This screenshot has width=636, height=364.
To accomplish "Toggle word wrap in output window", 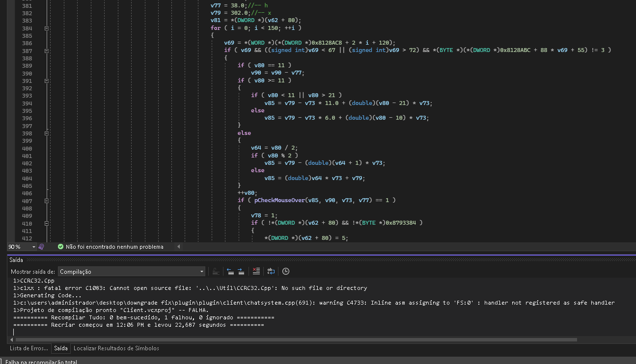I will 271,271.
